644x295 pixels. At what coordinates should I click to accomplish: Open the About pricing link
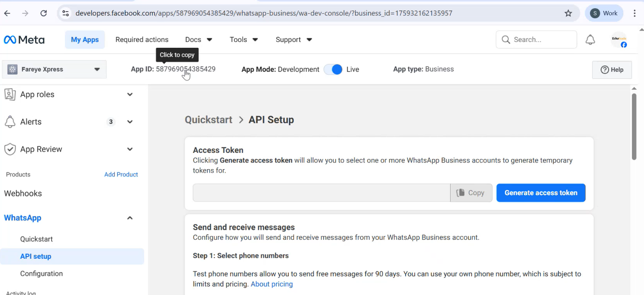coord(272,284)
